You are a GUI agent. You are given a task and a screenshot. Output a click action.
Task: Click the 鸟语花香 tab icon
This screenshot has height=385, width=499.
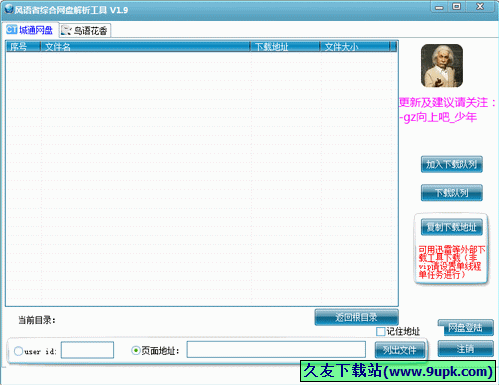click(66, 31)
